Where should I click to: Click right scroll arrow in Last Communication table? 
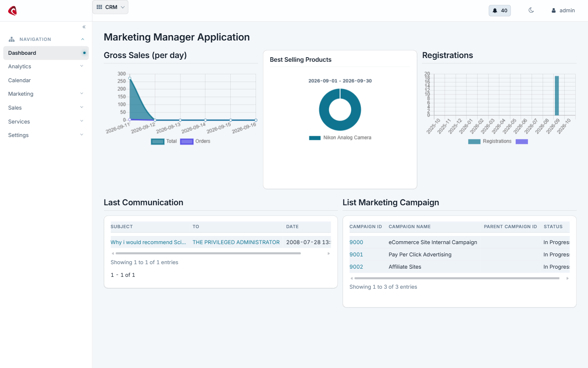(329, 254)
